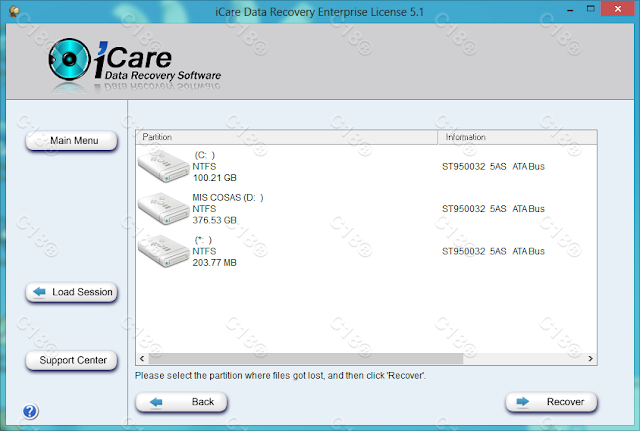This screenshot has height=431, width=640.
Task: Click the '(*: )' partition label
Action: click(x=203, y=240)
